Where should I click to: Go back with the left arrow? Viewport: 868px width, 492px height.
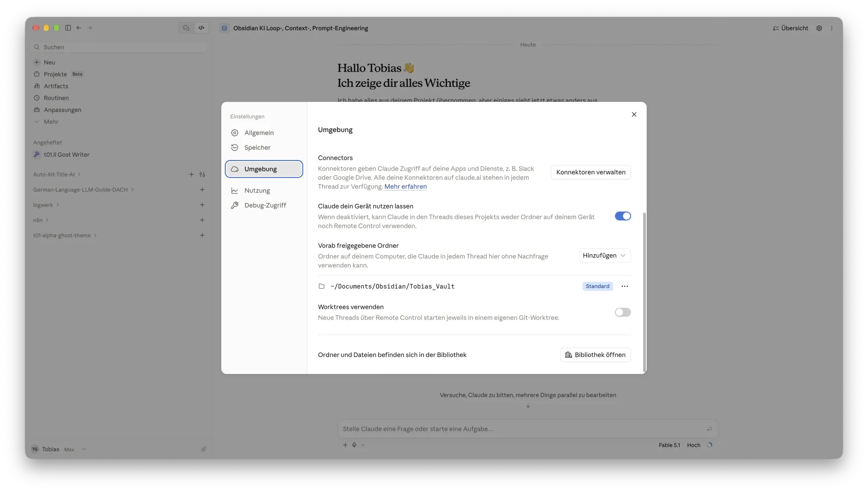pyautogui.click(x=79, y=28)
